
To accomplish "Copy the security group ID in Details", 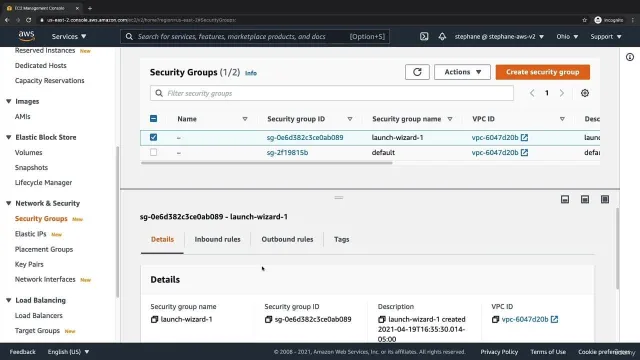I will 268,319.
